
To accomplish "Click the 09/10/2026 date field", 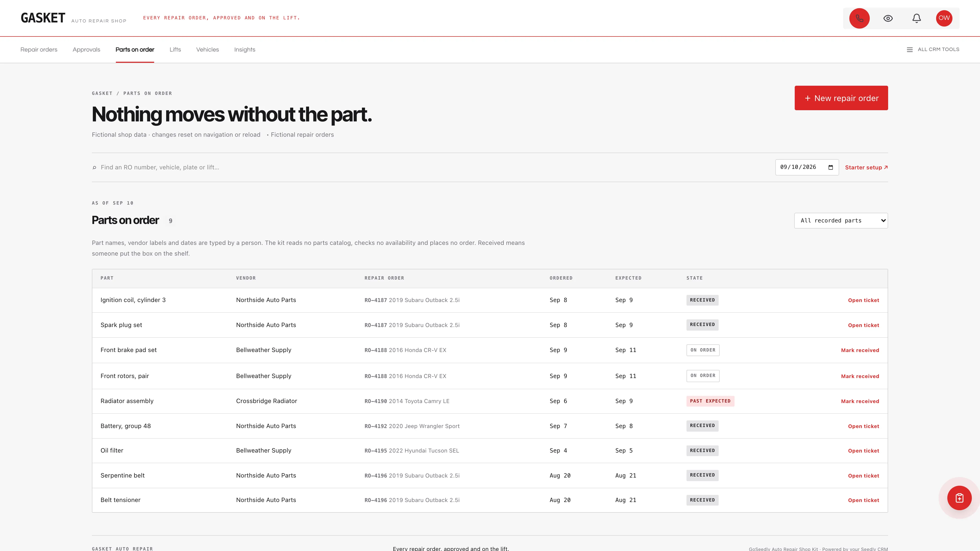I will [807, 167].
